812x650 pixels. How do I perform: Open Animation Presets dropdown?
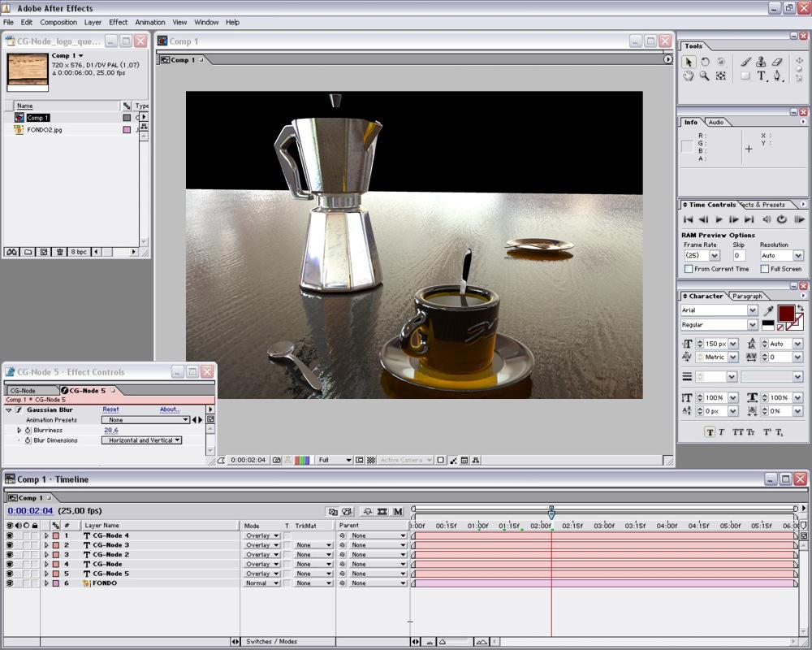pyautogui.click(x=145, y=420)
